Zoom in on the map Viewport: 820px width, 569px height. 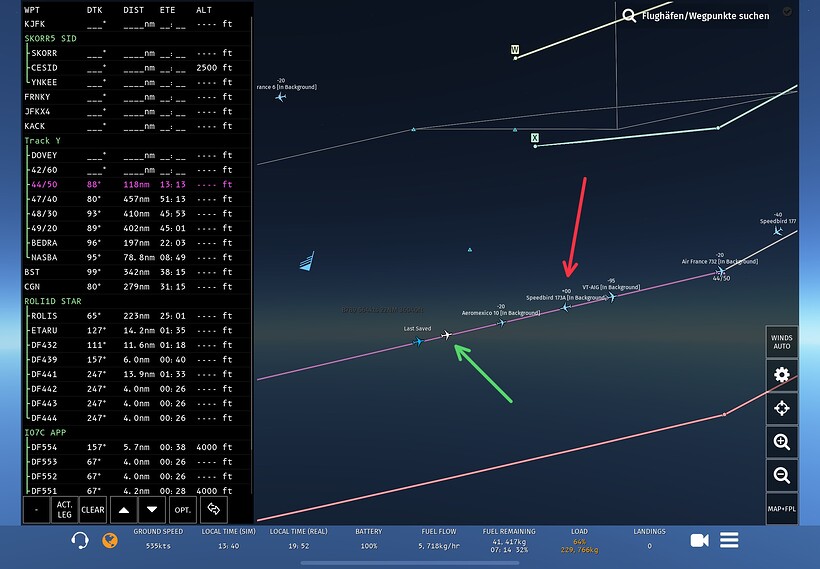coord(782,442)
